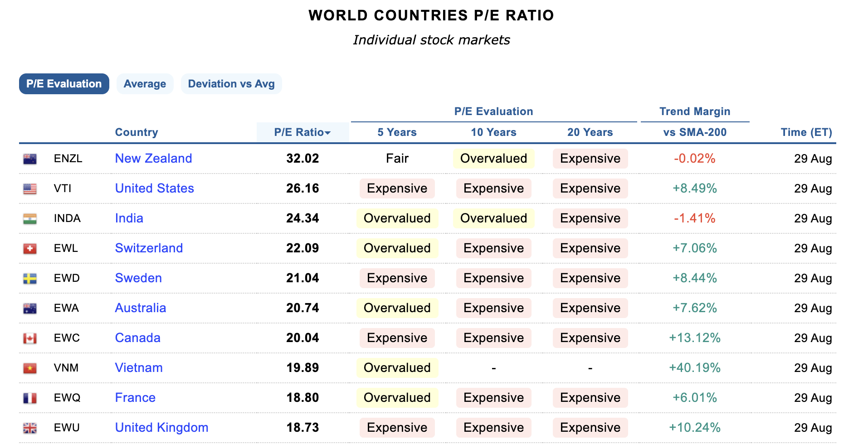Viewport: 868px width, 444px height.
Task: Select the P/E Evaluation tab
Action: [x=64, y=84]
